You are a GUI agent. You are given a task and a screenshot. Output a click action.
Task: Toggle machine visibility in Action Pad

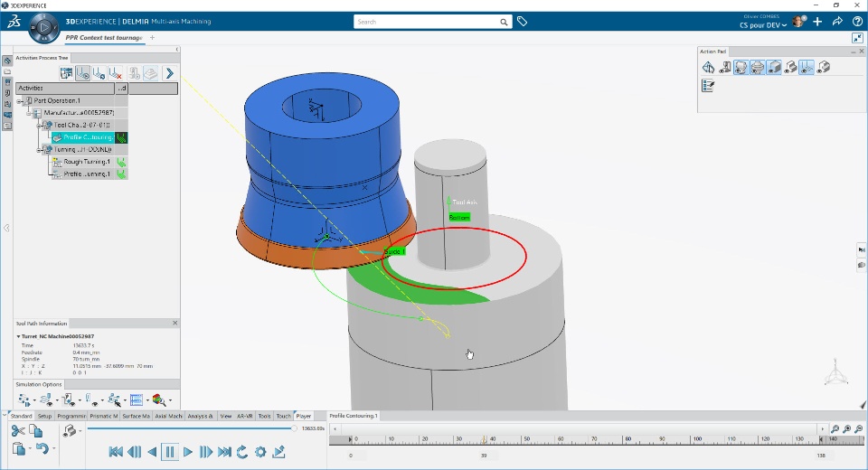coord(724,68)
